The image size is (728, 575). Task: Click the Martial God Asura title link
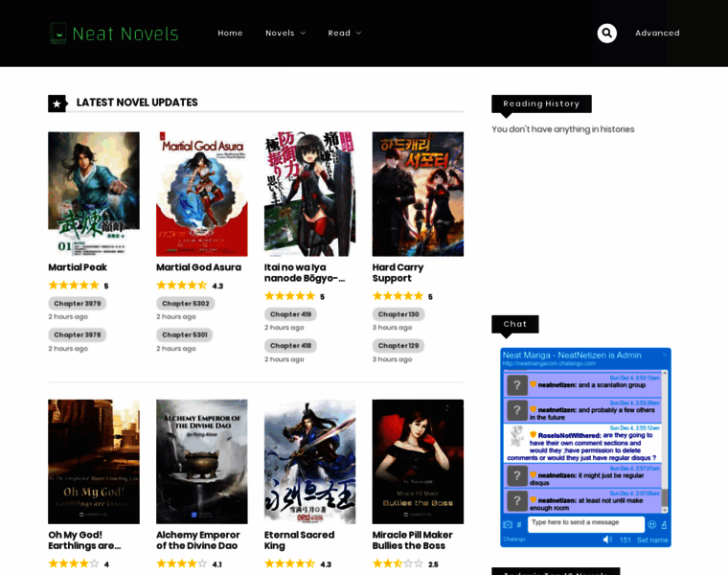[x=198, y=267]
